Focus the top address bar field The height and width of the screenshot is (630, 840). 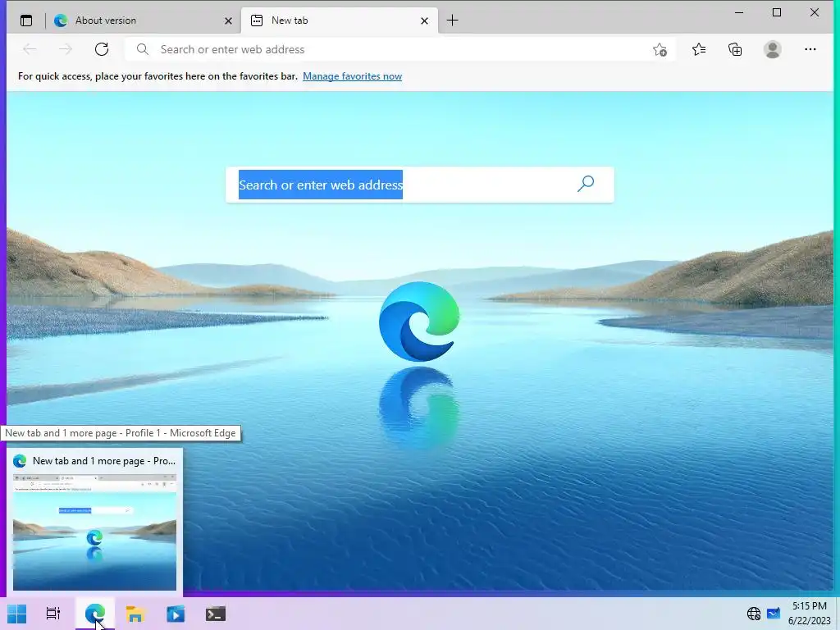(399, 49)
